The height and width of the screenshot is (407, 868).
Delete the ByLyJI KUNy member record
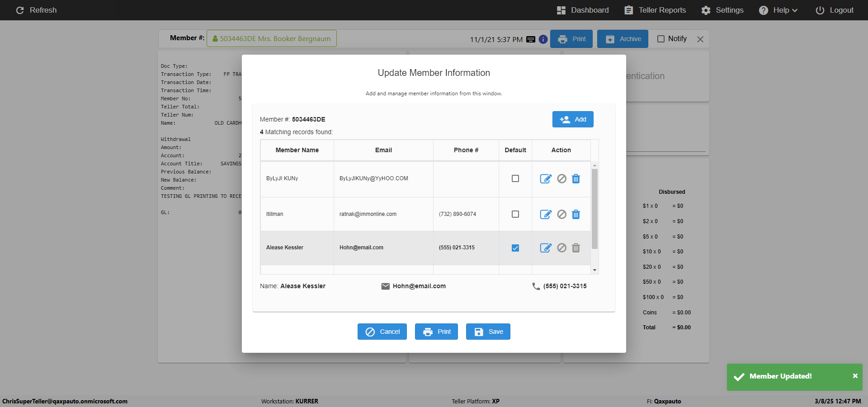pyautogui.click(x=576, y=179)
